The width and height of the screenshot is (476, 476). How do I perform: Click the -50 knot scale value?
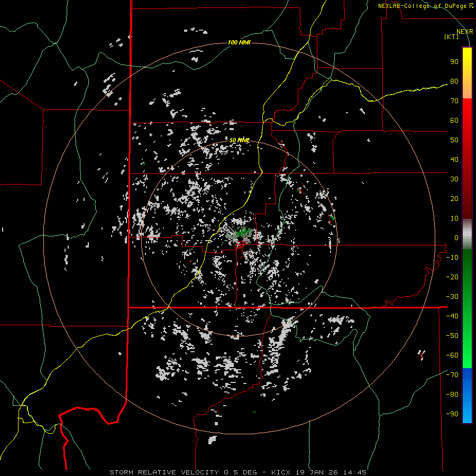coord(452,336)
